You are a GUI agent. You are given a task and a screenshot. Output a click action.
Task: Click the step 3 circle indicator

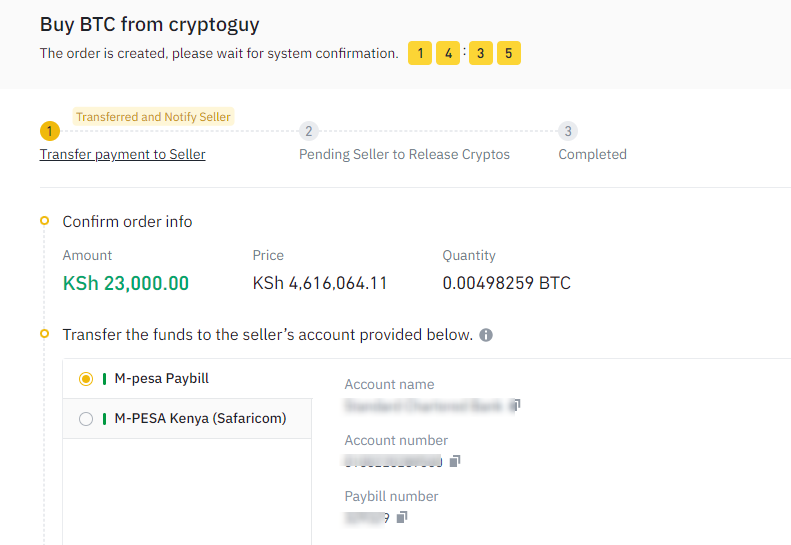568,131
